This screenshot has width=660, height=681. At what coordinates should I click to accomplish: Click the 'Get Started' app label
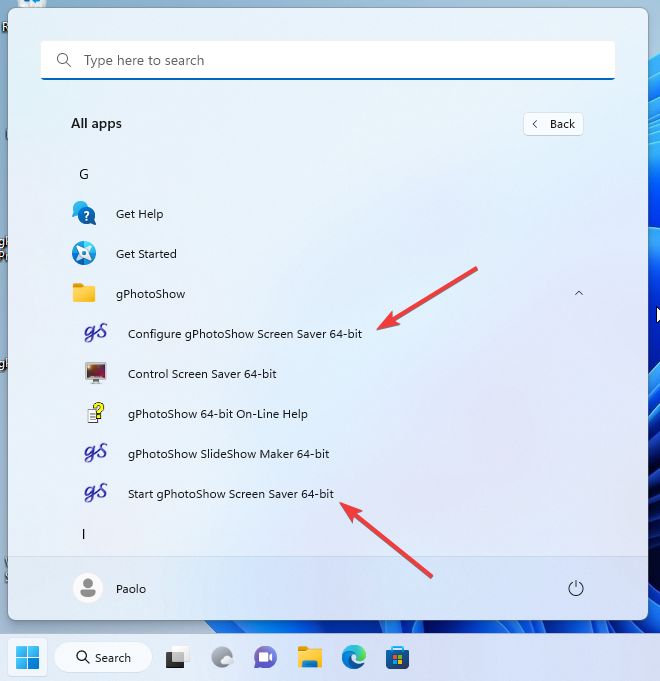pos(146,254)
